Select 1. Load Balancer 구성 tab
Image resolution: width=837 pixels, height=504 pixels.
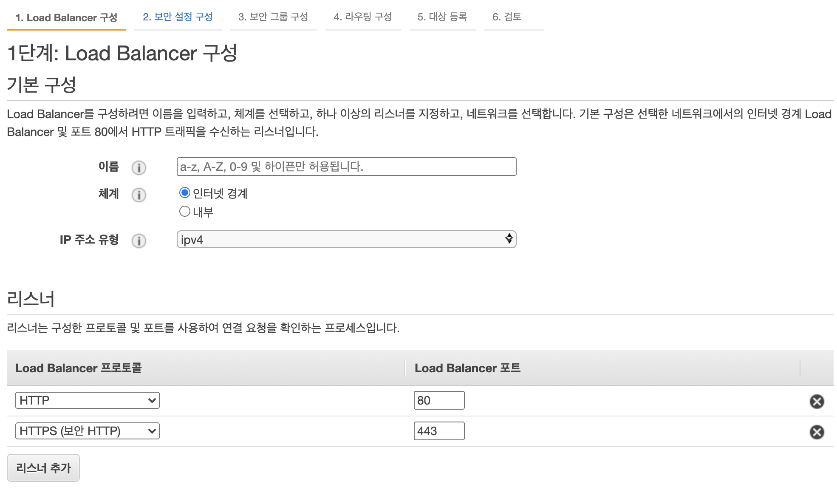point(66,18)
